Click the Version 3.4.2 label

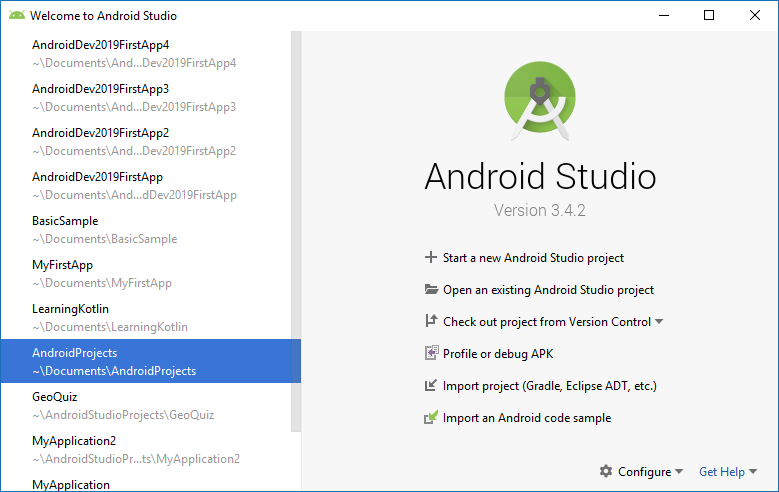pyautogui.click(x=540, y=210)
